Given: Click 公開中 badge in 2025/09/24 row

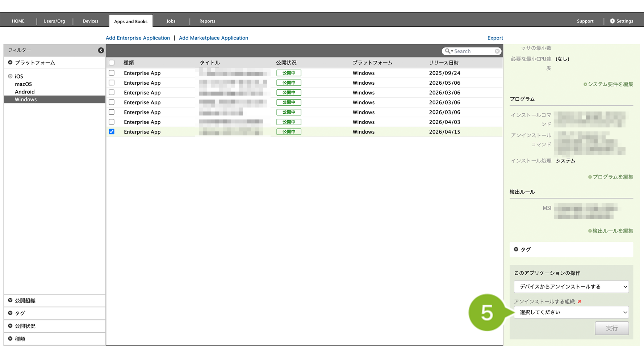Looking at the screenshot, I should pos(289,73).
